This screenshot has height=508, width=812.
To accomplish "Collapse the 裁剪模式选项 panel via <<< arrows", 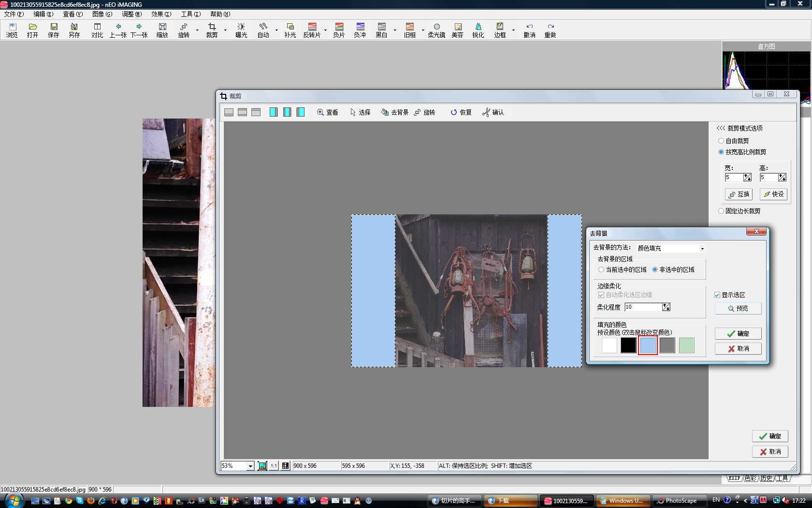I will pyautogui.click(x=721, y=128).
